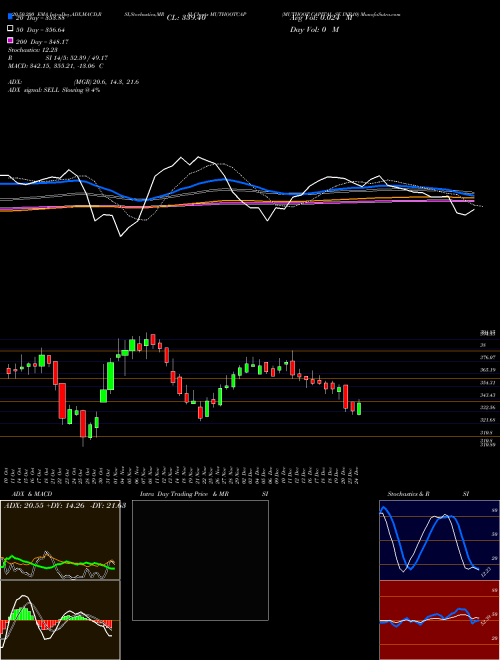Click the lowest red candlestick in late October

pos(83,424)
